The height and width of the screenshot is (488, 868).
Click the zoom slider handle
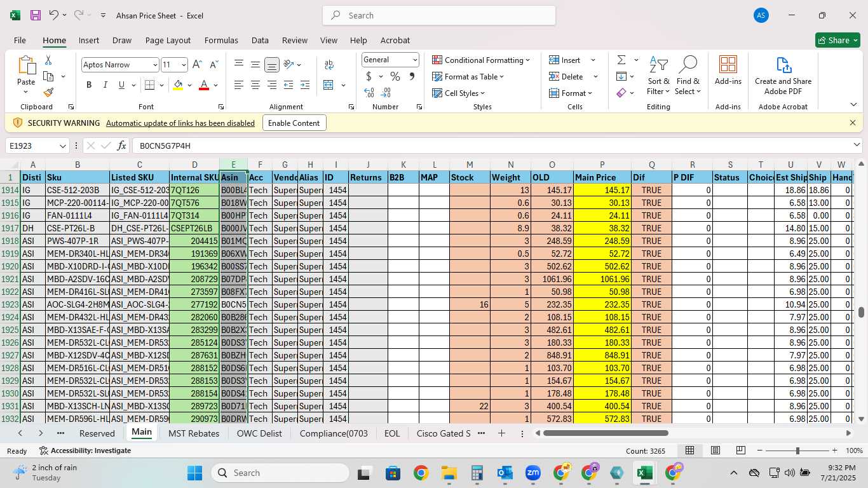[x=797, y=451]
